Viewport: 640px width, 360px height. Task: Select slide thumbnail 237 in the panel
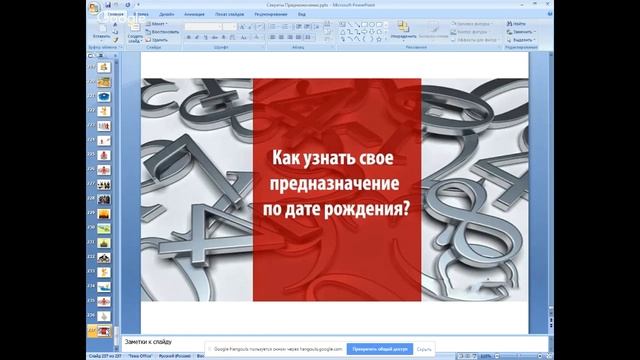click(x=104, y=331)
